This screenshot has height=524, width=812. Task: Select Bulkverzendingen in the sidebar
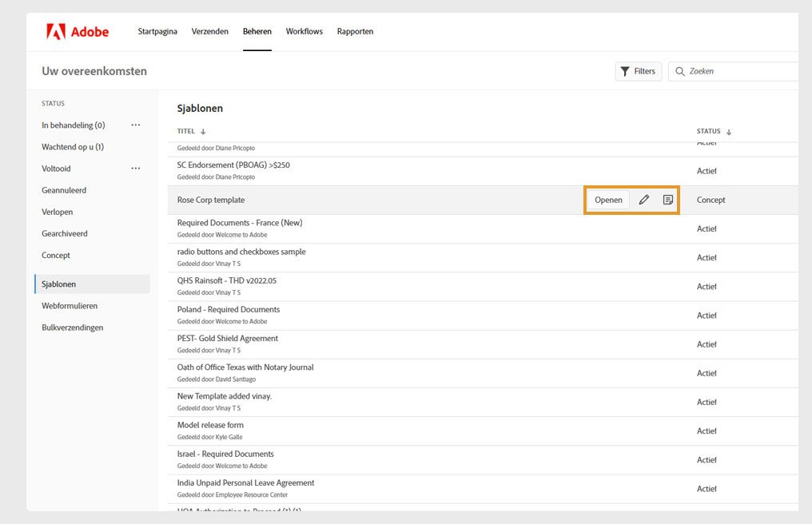pyautogui.click(x=73, y=327)
